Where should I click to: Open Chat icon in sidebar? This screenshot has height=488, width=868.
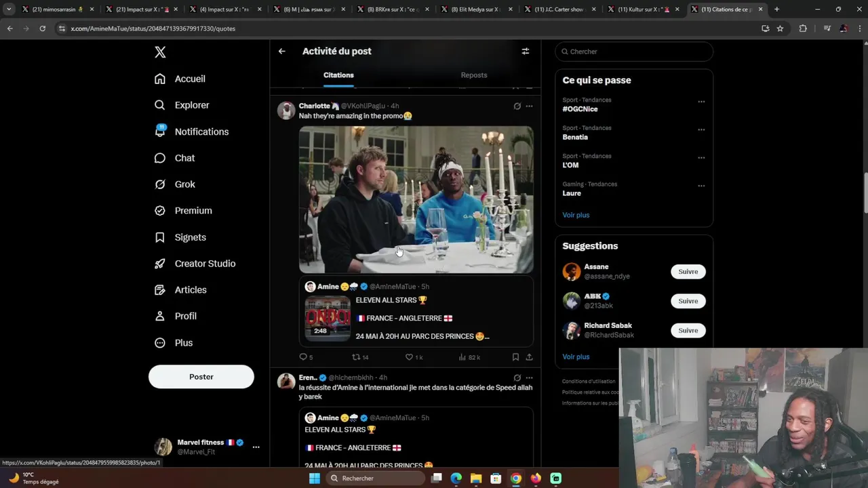coord(160,158)
